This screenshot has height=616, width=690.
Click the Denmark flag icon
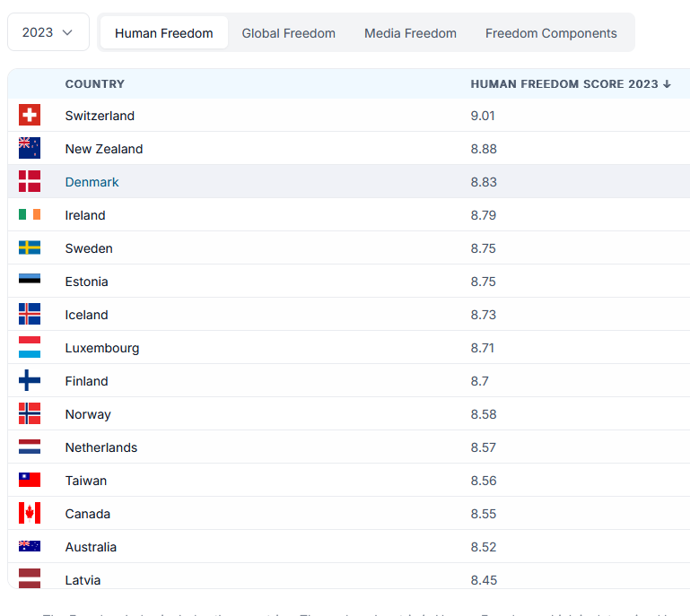tap(30, 182)
